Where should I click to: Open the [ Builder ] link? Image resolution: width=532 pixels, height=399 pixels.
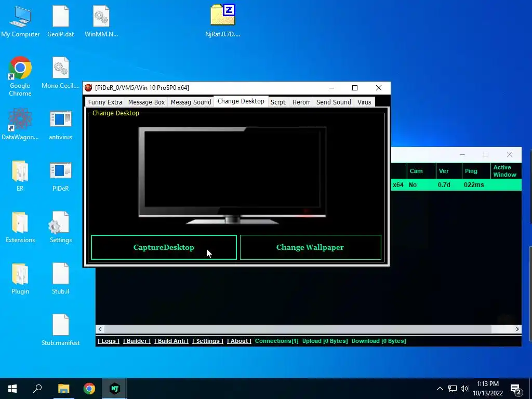click(137, 341)
